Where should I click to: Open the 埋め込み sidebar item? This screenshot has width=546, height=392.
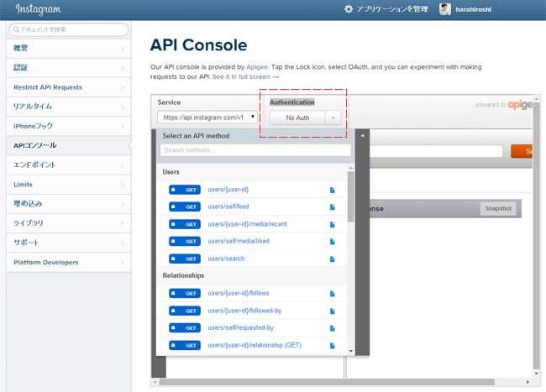69,204
